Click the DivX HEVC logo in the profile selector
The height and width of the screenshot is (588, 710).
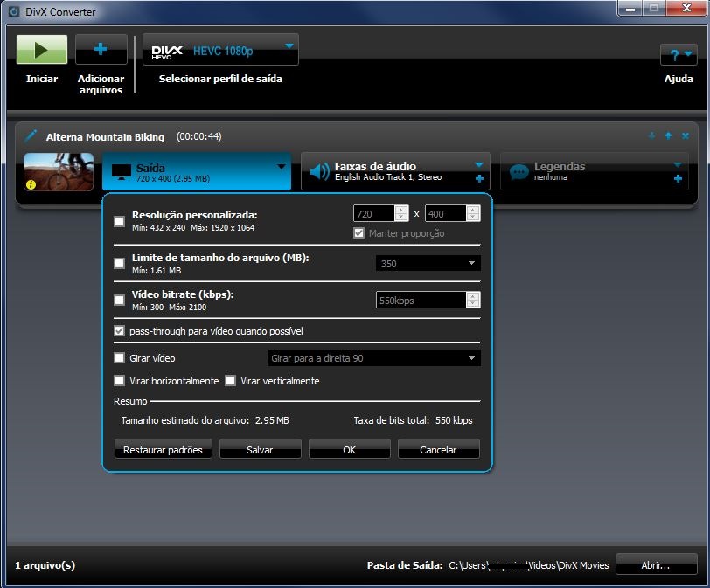(167, 52)
